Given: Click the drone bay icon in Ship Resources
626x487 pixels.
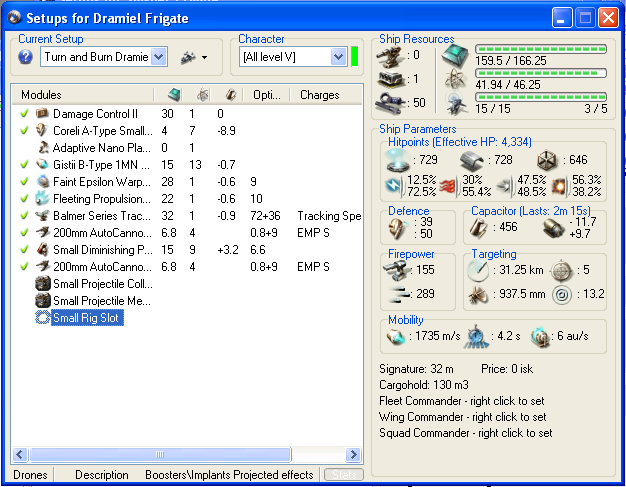Looking at the screenshot, I should 456,103.
